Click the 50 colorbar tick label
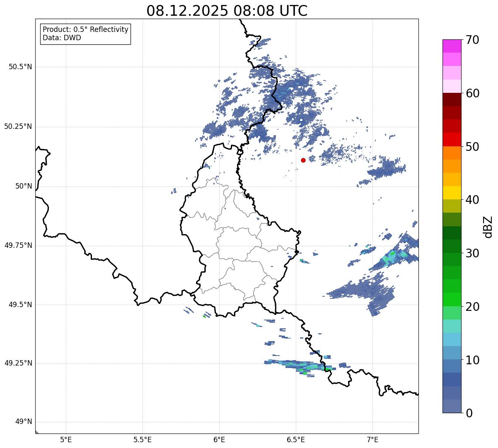Screen dimensions: 498x448 tap(473, 147)
